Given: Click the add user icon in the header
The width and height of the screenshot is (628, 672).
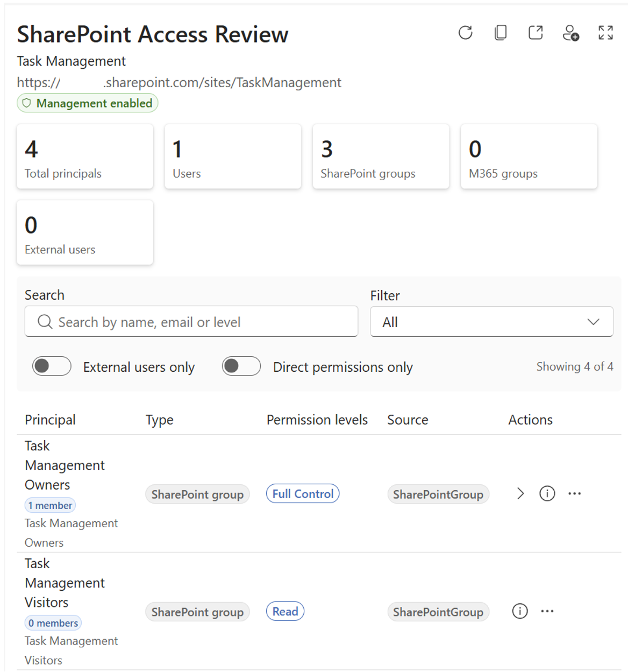Looking at the screenshot, I should coord(570,33).
